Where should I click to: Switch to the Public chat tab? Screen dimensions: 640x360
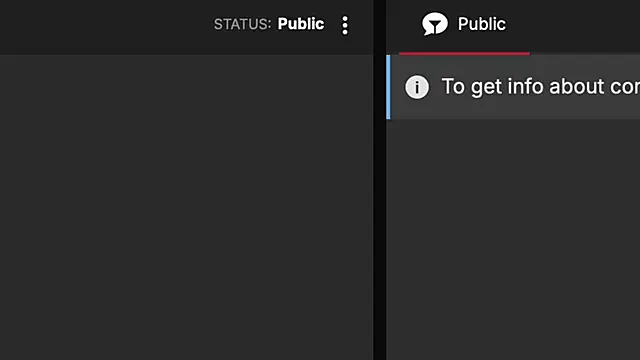[x=464, y=24]
